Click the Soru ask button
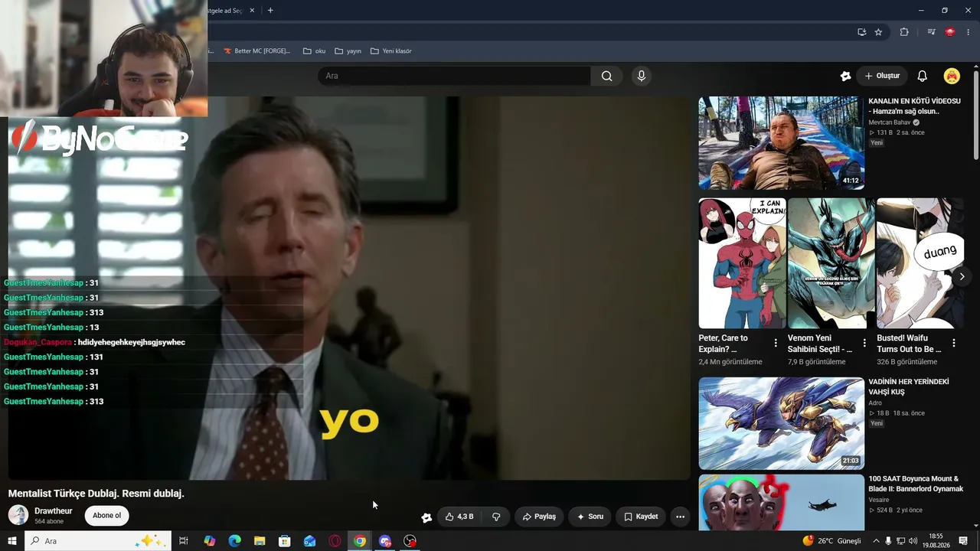The image size is (980, 551). 590,517
